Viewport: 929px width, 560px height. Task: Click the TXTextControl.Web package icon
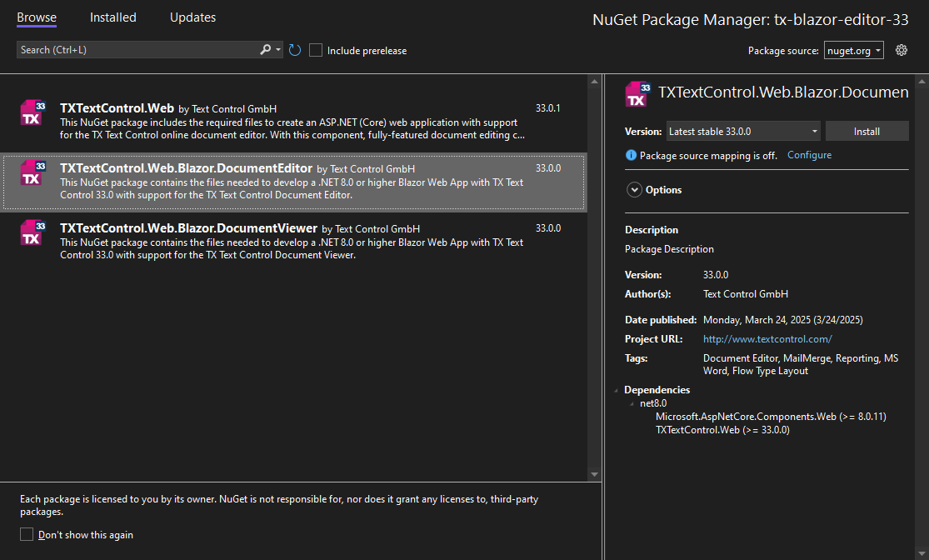click(x=32, y=112)
